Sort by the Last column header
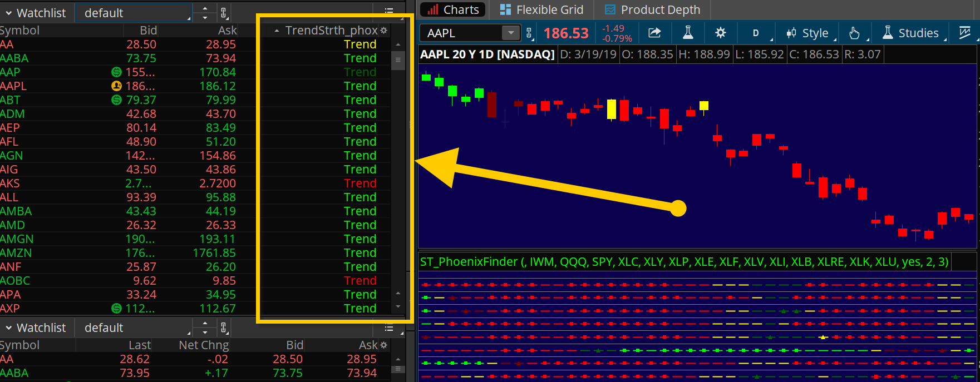Viewport: 980px width, 382px height. [140, 345]
